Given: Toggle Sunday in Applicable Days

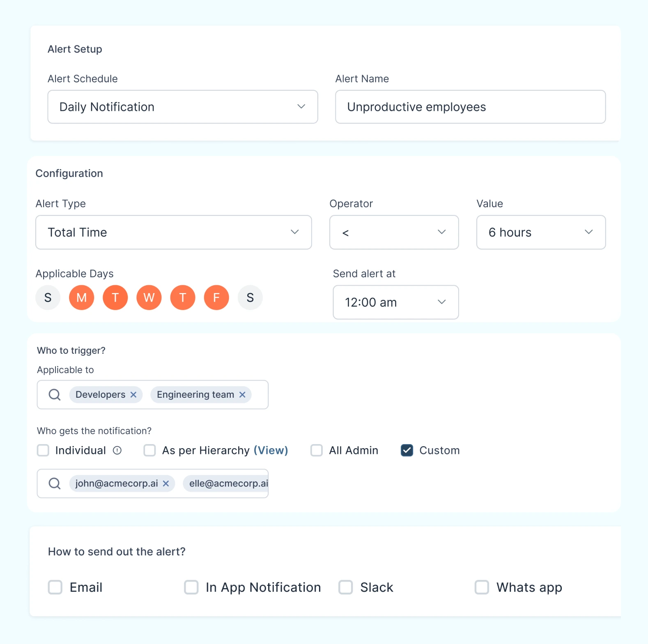Looking at the screenshot, I should pyautogui.click(x=48, y=298).
